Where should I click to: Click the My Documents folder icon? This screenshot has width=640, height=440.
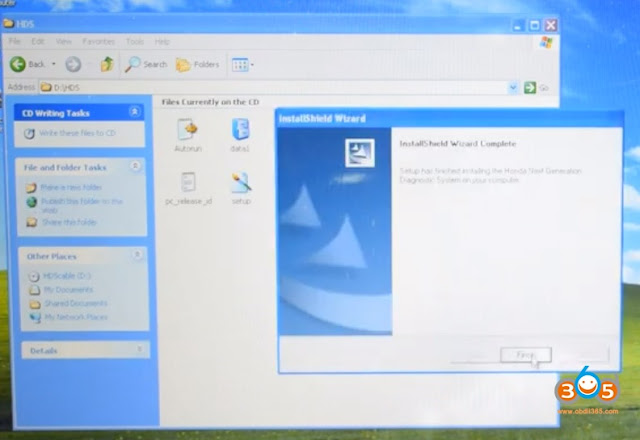coord(34,290)
